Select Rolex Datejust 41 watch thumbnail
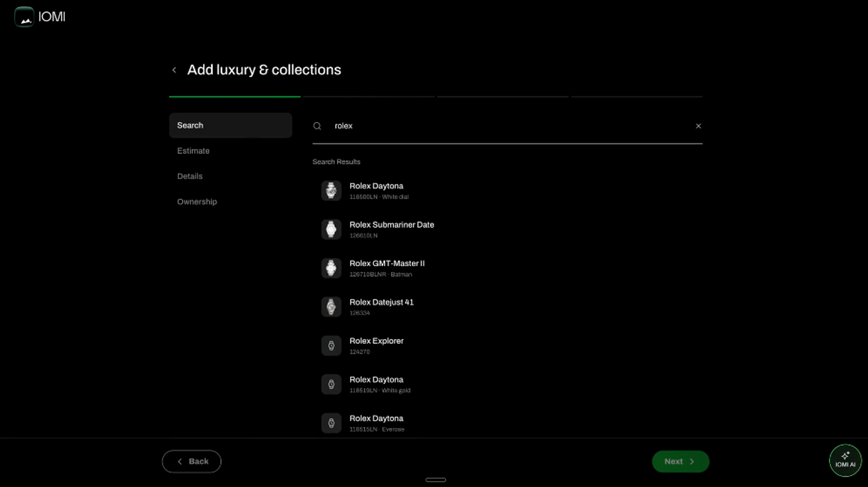Image resolution: width=868 pixels, height=487 pixels. [x=331, y=307]
